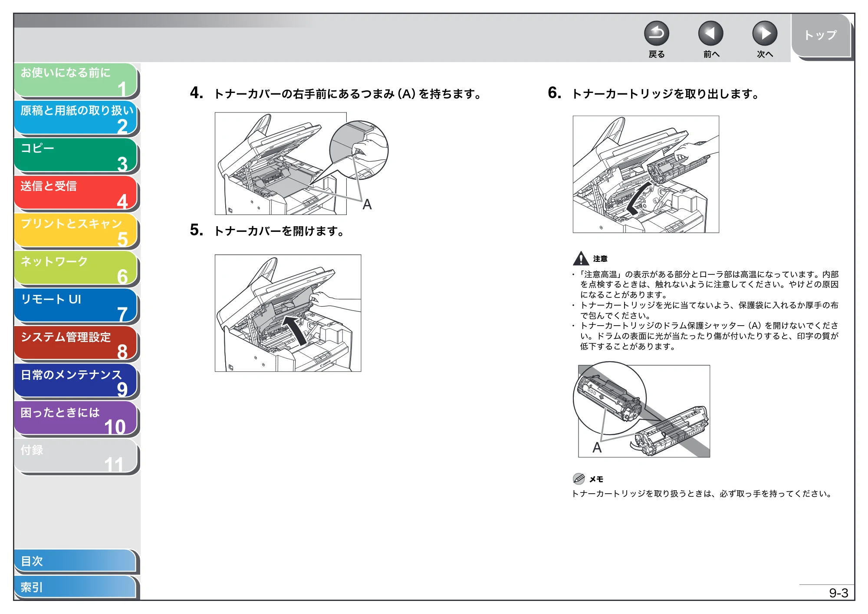Viewport: 868px width, 614px height.
Task: Click the caution bullet about 保護袋に入れる
Action: pos(706,310)
